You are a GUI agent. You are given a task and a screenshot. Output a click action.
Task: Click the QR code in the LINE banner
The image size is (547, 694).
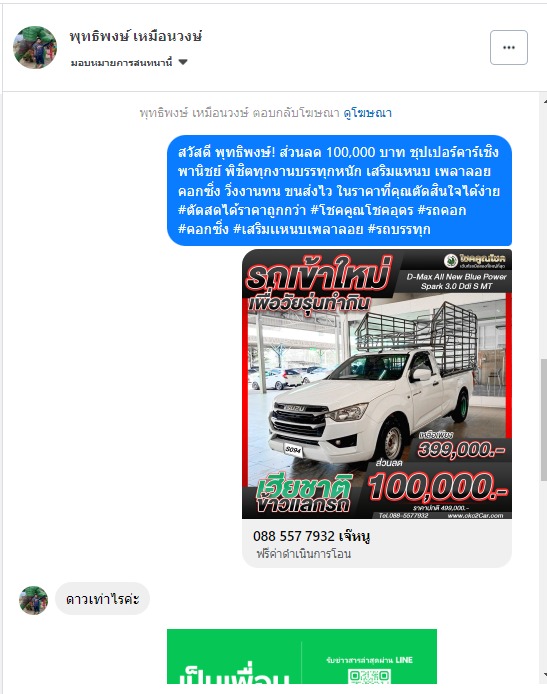pos(369,677)
